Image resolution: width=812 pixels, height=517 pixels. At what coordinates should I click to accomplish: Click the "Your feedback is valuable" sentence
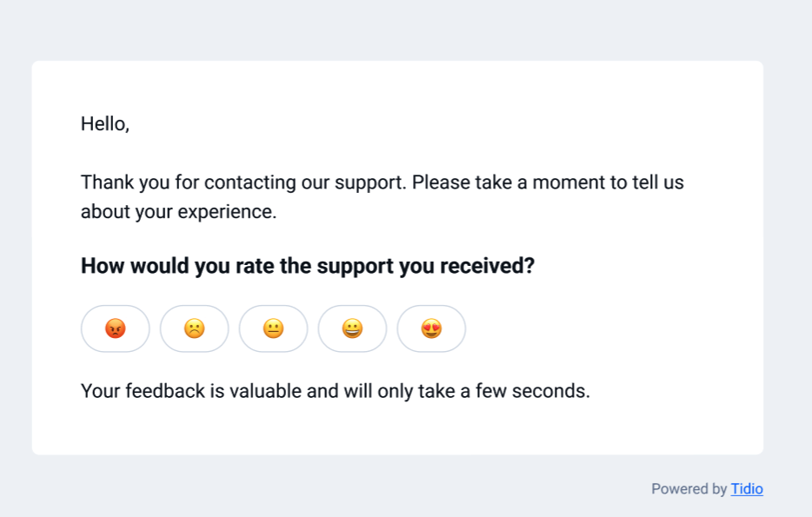click(x=335, y=391)
